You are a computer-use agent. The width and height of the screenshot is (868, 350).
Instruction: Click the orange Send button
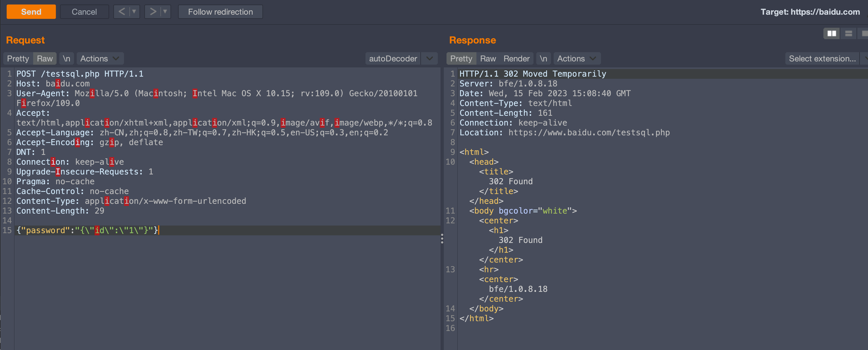point(31,12)
